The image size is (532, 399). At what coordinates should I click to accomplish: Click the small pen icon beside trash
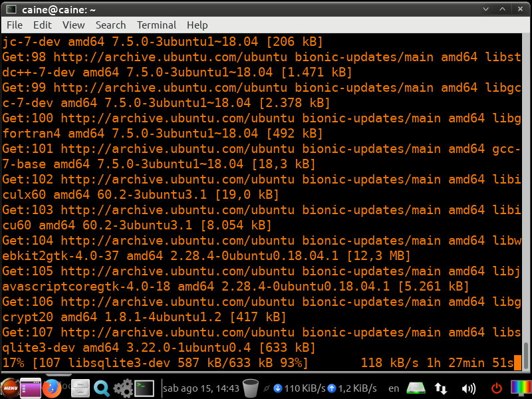pyautogui.click(x=267, y=388)
